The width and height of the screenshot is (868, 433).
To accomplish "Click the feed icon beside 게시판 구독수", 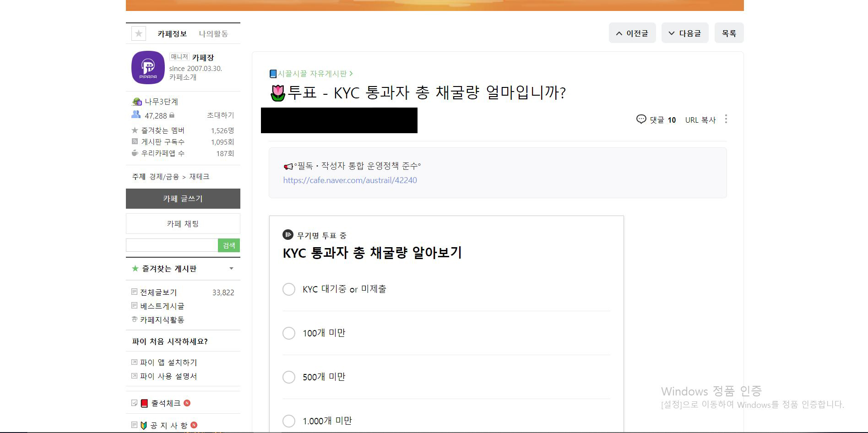I will coord(135,141).
